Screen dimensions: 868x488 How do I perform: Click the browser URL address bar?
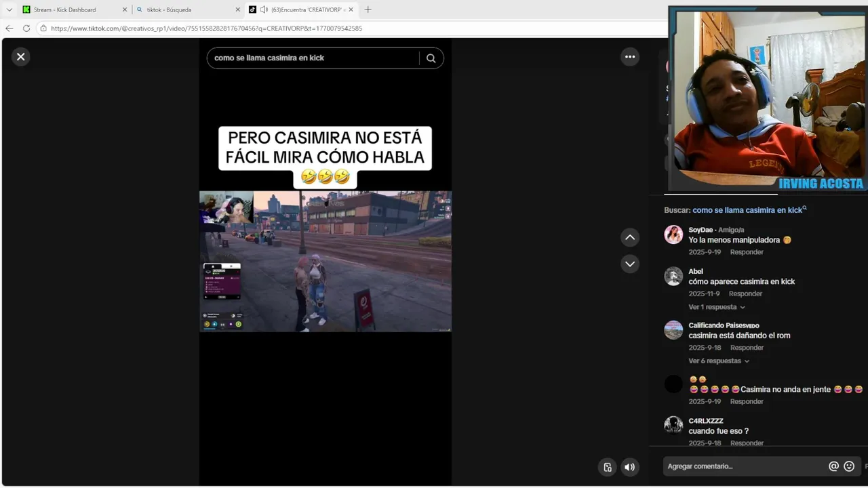click(353, 28)
